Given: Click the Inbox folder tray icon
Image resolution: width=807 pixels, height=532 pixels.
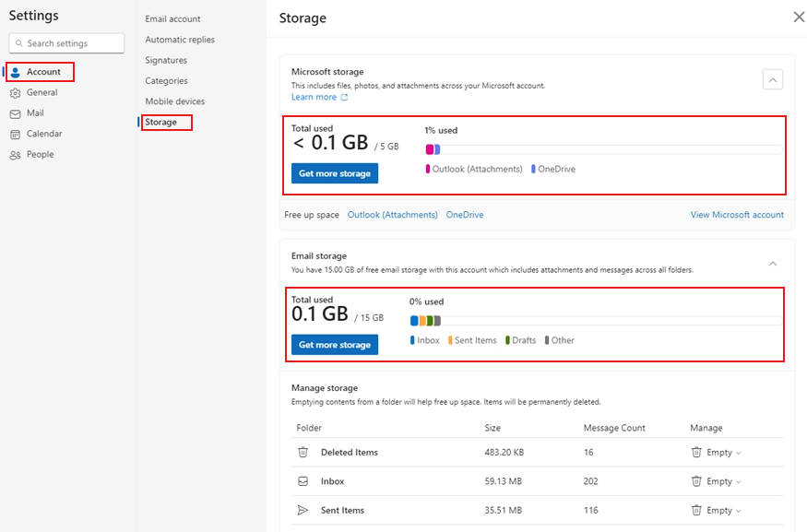Looking at the screenshot, I should click(303, 481).
